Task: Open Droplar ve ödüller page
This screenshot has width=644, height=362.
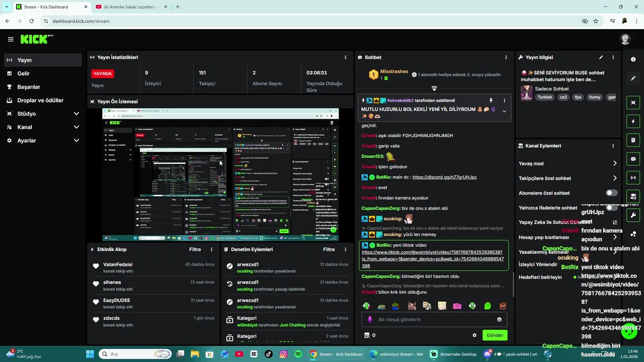Action: tap(43, 100)
